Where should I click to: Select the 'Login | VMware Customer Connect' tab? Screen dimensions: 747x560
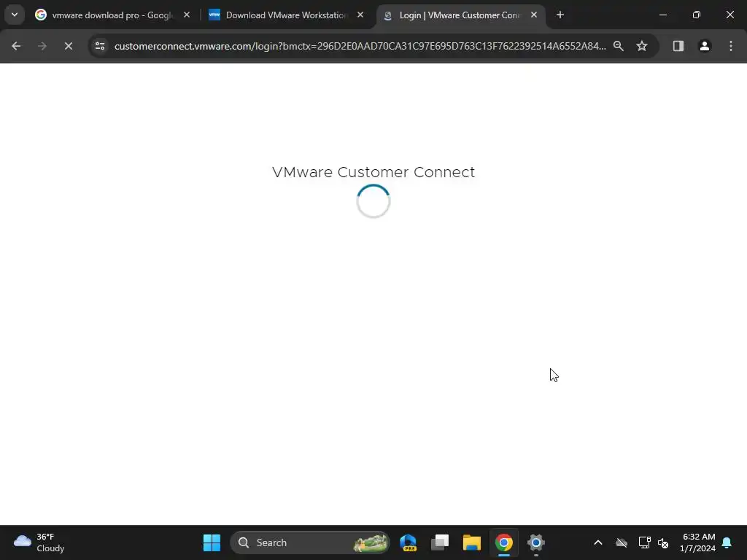pos(461,15)
